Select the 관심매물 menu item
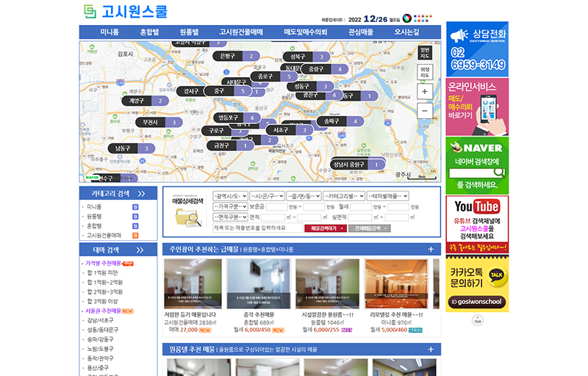 click(x=360, y=32)
